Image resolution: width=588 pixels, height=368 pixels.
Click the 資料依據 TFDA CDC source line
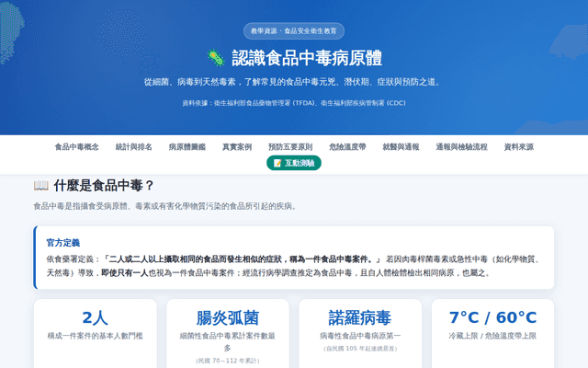pyautogui.click(x=294, y=103)
